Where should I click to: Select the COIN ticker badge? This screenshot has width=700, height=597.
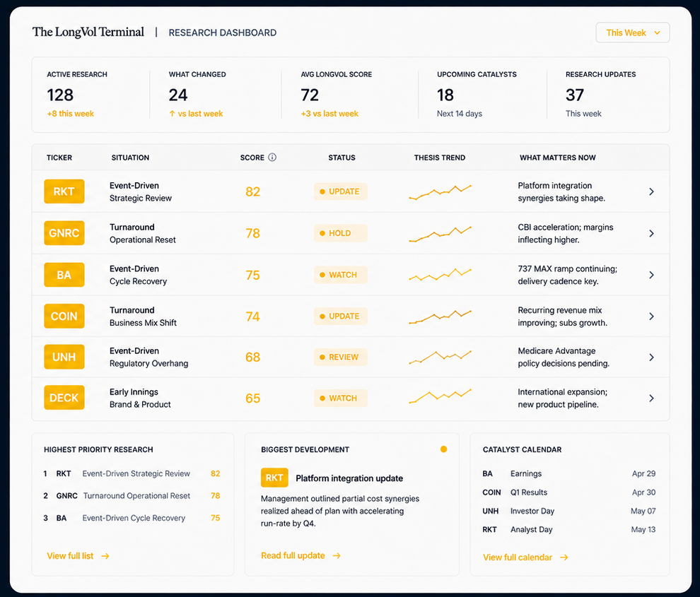tap(64, 316)
